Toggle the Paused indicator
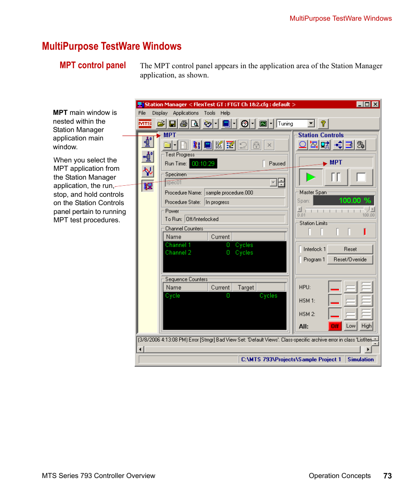Viewport: 420px width, 504px height. coord(264,164)
